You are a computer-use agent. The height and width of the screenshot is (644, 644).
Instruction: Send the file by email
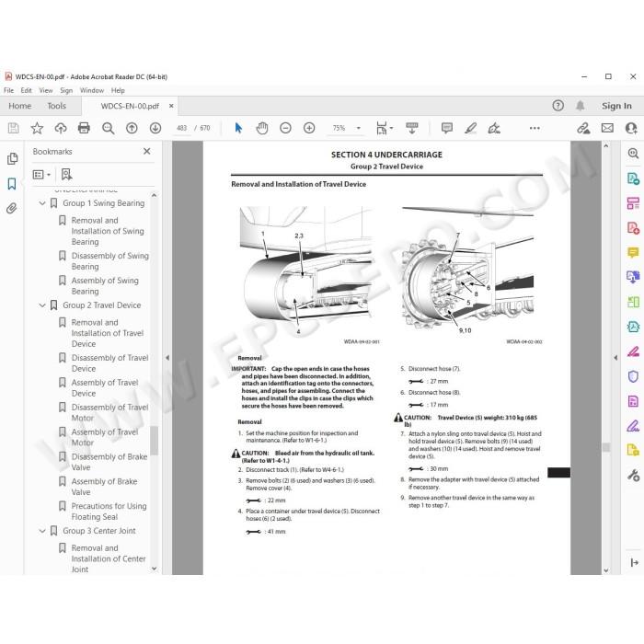click(x=607, y=128)
